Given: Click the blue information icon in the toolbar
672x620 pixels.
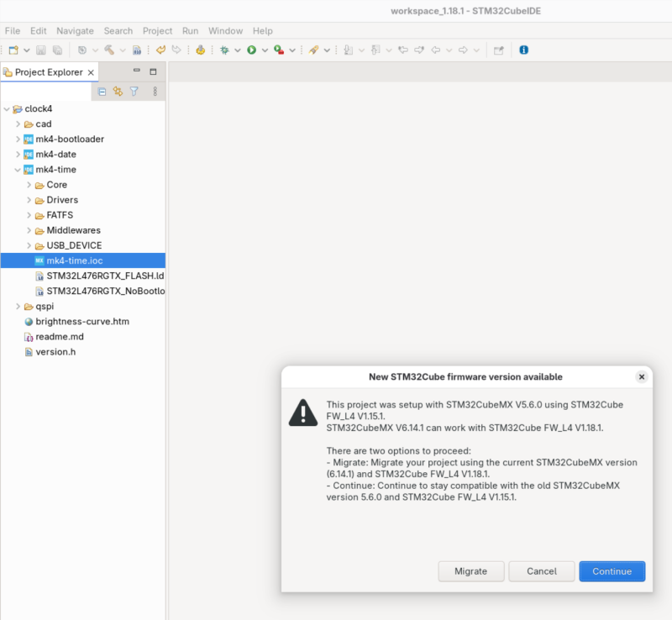Looking at the screenshot, I should [523, 50].
